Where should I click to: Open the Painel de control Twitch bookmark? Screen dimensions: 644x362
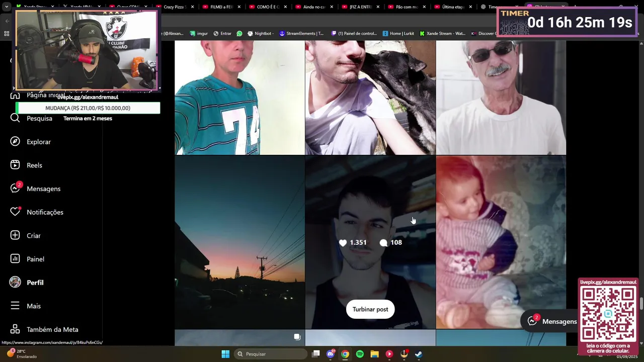[354, 34]
